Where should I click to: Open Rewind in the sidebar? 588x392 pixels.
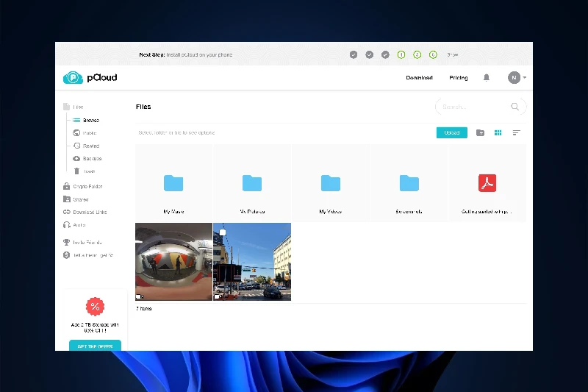pyautogui.click(x=86, y=146)
